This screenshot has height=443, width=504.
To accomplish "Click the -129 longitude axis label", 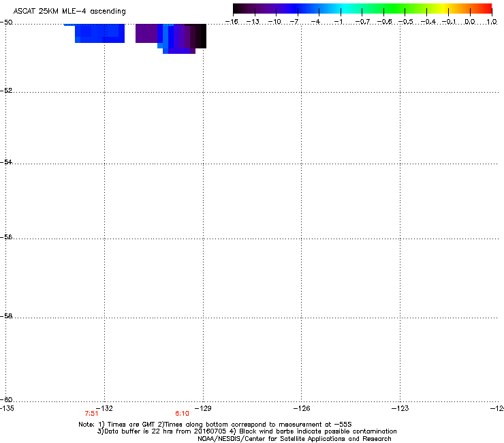I will [203, 408].
